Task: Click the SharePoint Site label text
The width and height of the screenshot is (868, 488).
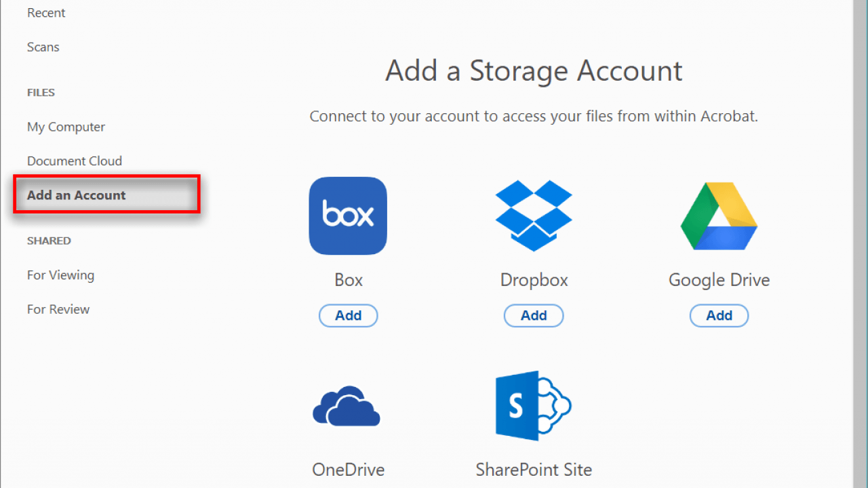Action: click(x=534, y=469)
